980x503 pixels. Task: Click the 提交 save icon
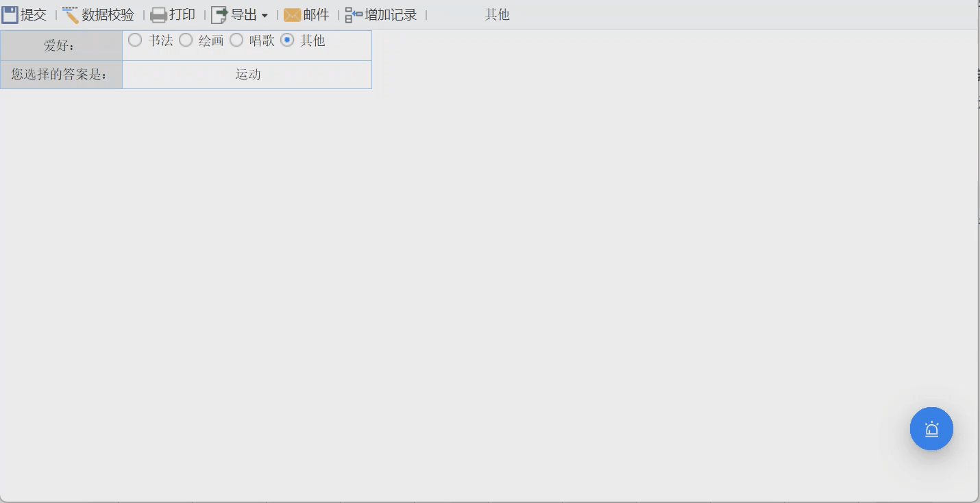pos(10,14)
